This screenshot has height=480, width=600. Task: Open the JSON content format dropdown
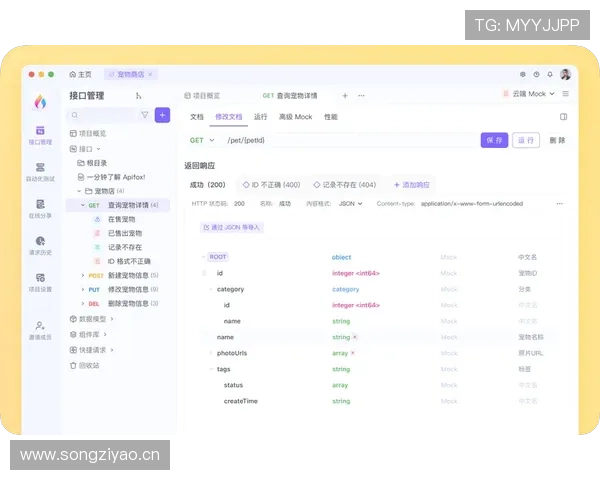click(x=351, y=204)
